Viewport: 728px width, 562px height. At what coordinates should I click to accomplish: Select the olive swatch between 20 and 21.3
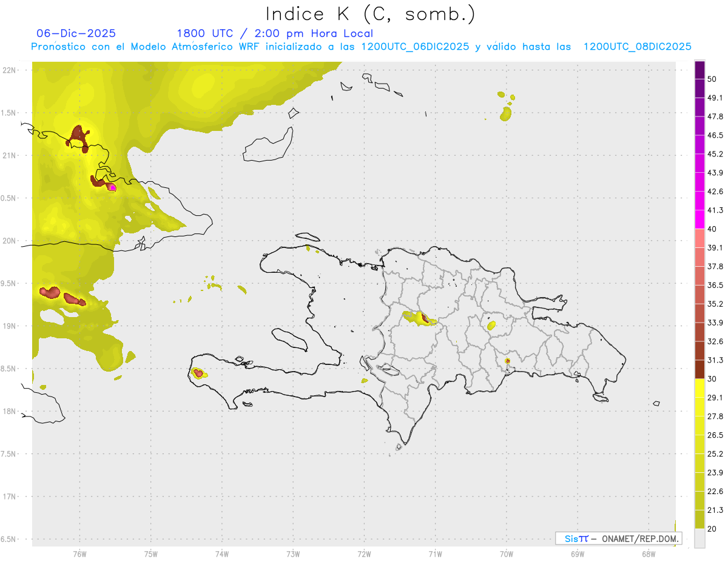coord(699,520)
